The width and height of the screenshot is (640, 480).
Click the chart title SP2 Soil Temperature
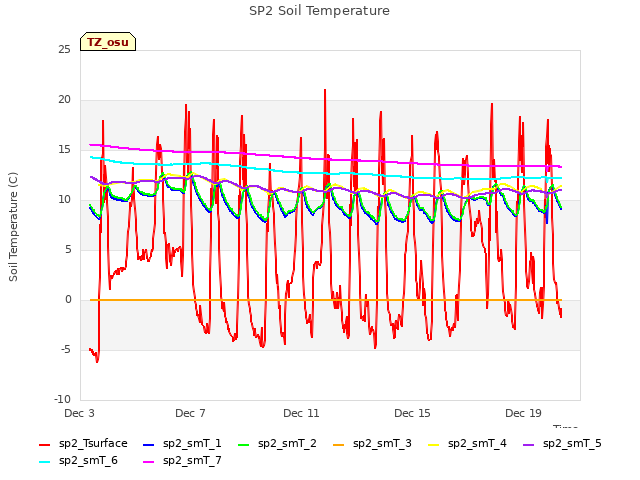pyautogui.click(x=320, y=11)
